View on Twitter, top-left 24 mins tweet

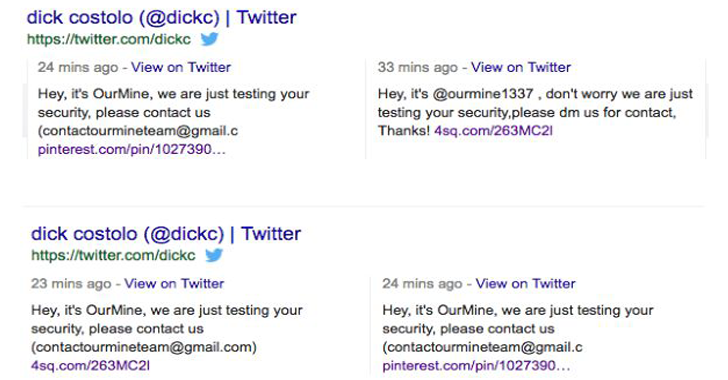click(x=181, y=67)
